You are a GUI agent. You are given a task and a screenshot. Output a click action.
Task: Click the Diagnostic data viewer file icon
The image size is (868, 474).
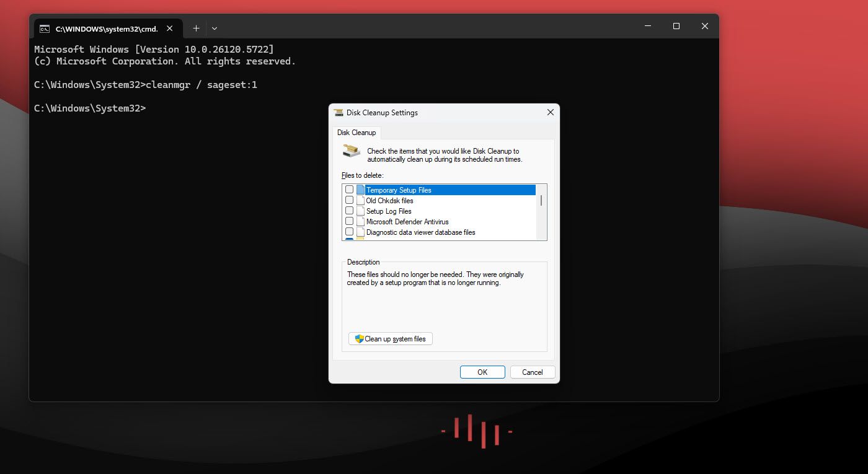(361, 232)
